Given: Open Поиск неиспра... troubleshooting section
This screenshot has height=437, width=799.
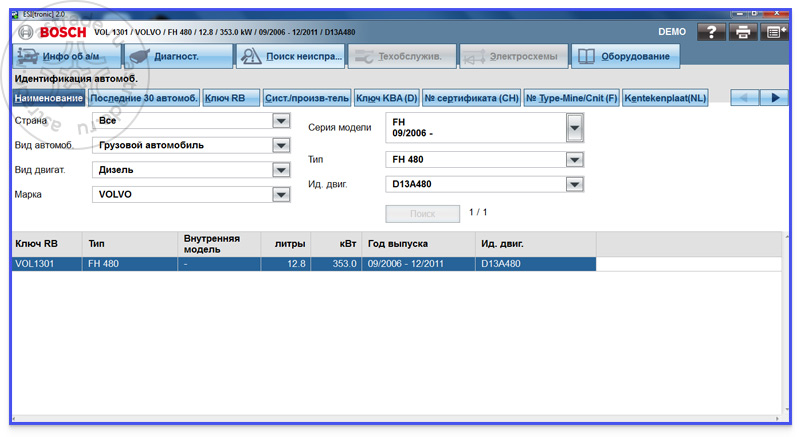Looking at the screenshot, I should point(290,56).
